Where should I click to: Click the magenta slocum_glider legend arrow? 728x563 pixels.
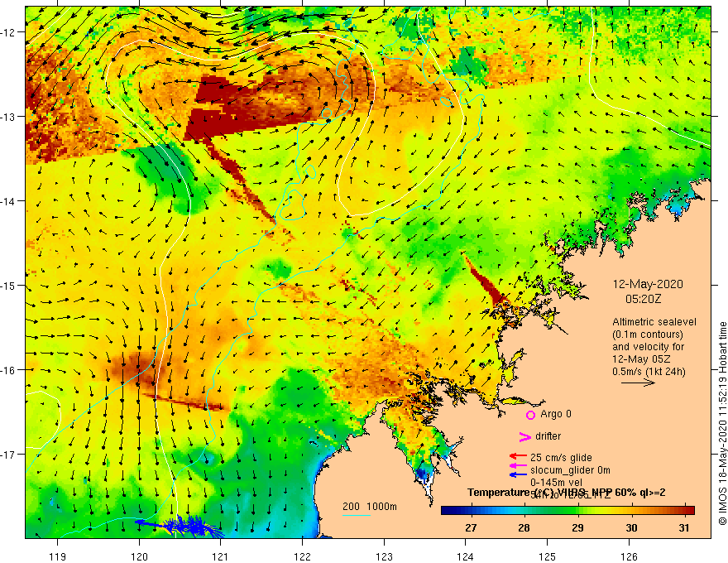518,465
